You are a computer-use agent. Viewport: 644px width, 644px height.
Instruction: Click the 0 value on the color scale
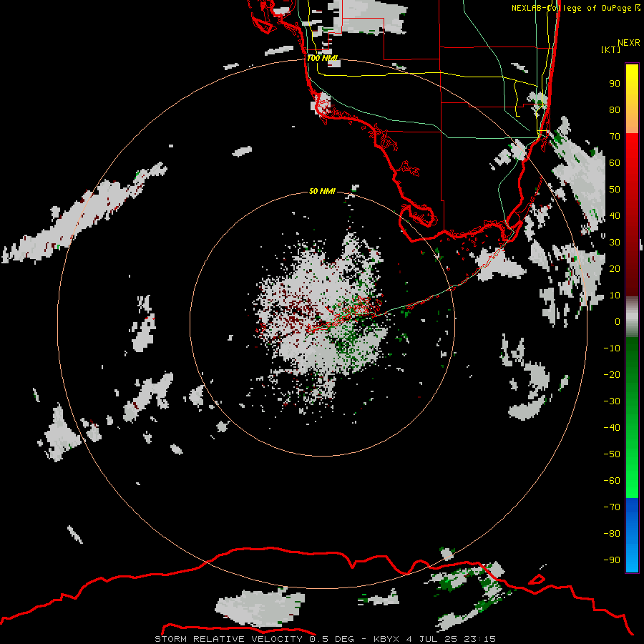[x=618, y=321]
